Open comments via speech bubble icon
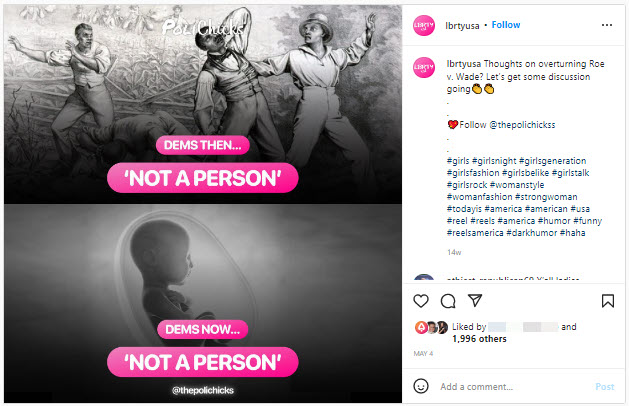629x406 pixels. click(x=448, y=301)
